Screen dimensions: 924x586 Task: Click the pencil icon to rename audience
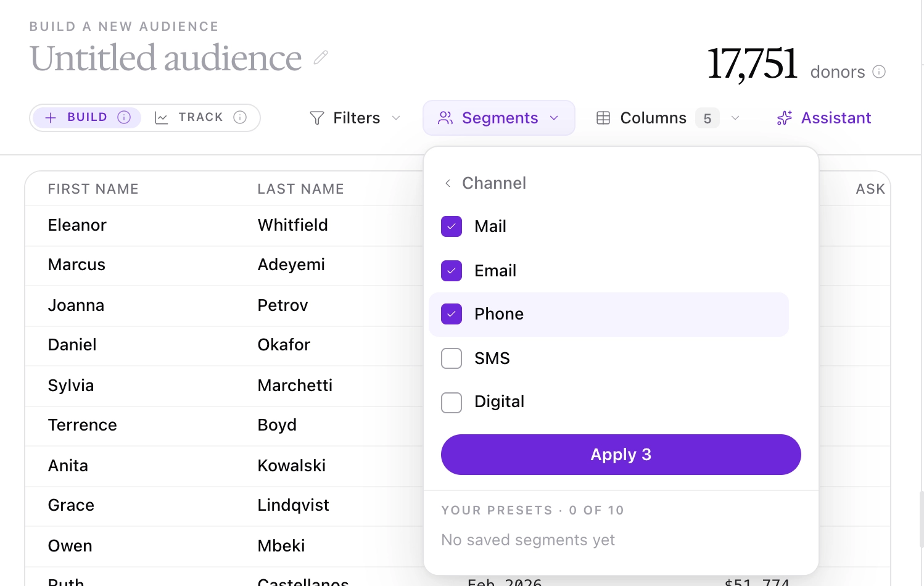coord(321,57)
